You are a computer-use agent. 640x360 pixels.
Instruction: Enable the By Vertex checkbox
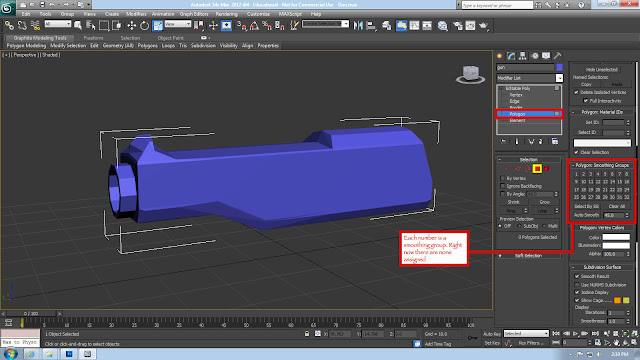[x=502, y=178]
